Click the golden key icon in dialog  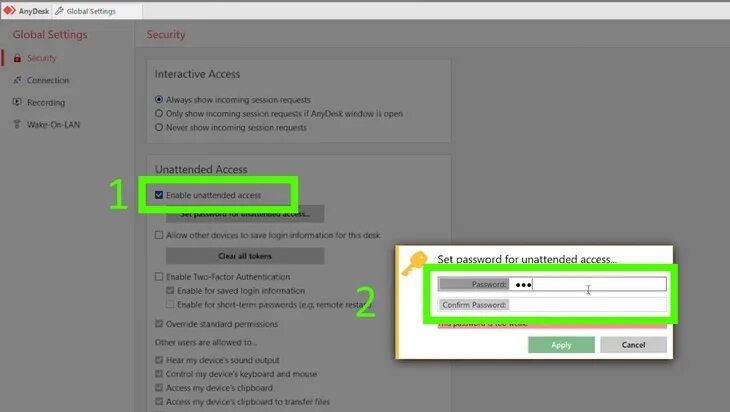[414, 263]
